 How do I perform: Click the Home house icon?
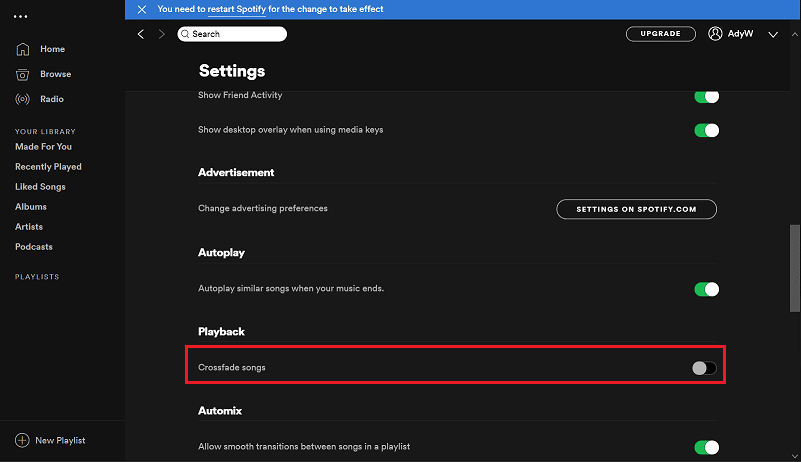[x=22, y=49]
